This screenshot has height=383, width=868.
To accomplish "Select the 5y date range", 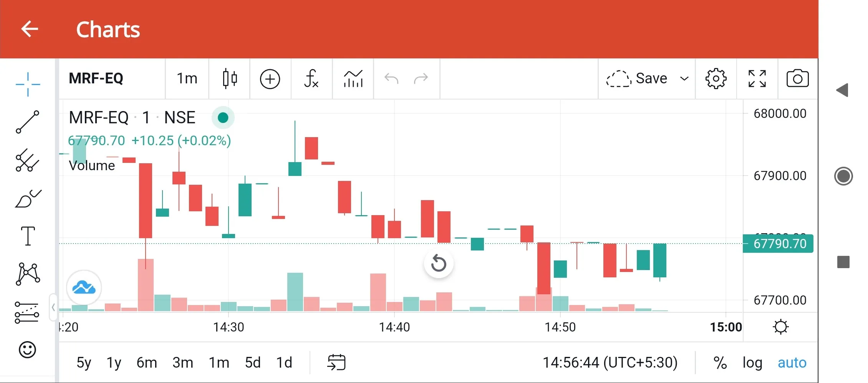I will [84, 363].
